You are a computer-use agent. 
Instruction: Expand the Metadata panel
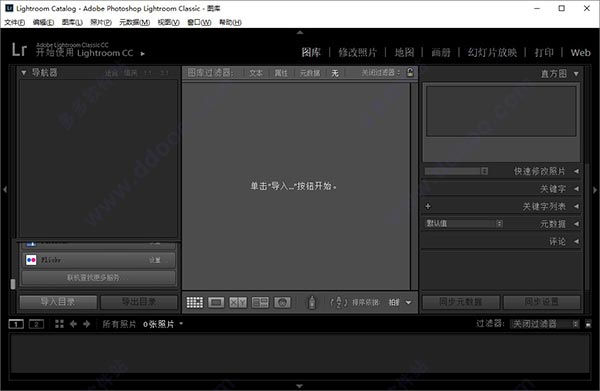(576, 224)
